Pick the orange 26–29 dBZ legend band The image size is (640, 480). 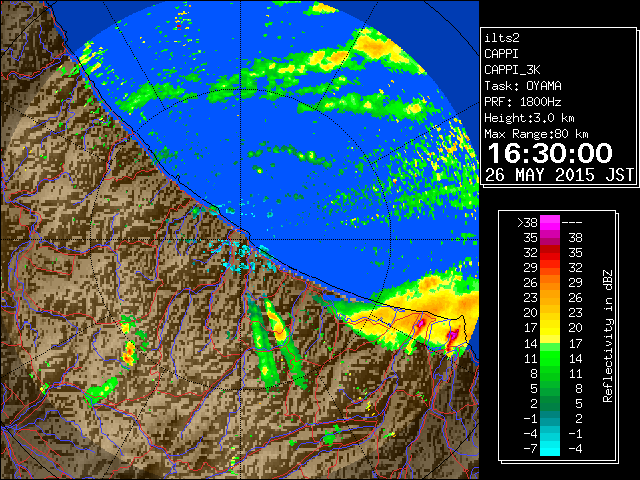click(x=550, y=283)
